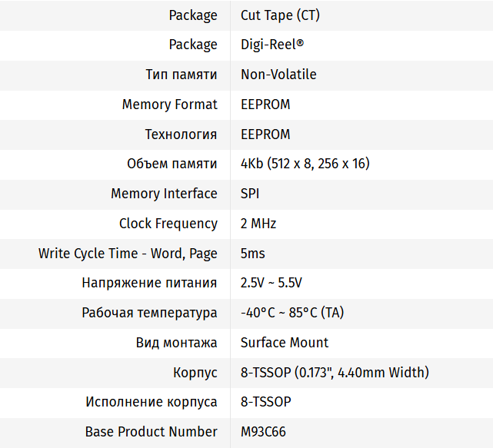Click the 'Объем памяти' label

pyautogui.click(x=172, y=164)
